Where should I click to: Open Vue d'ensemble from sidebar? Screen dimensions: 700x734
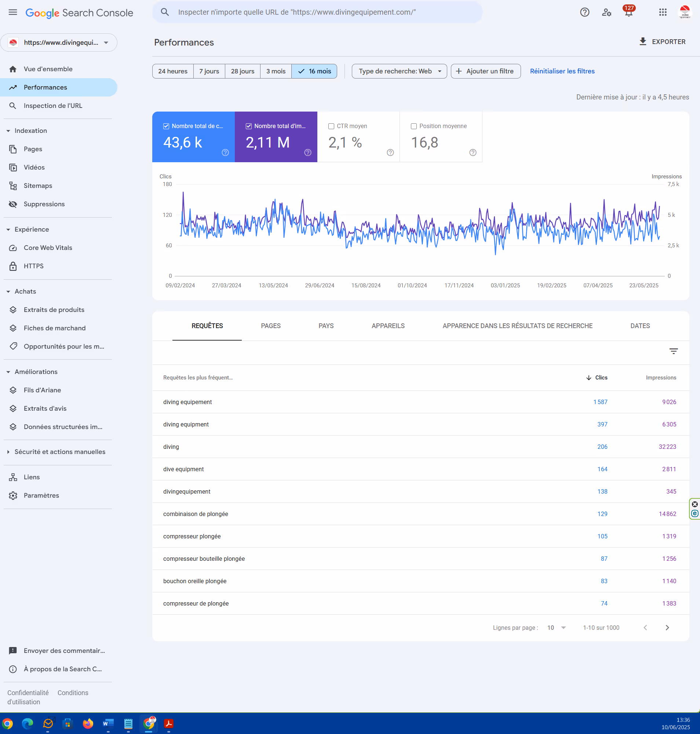click(x=59, y=69)
